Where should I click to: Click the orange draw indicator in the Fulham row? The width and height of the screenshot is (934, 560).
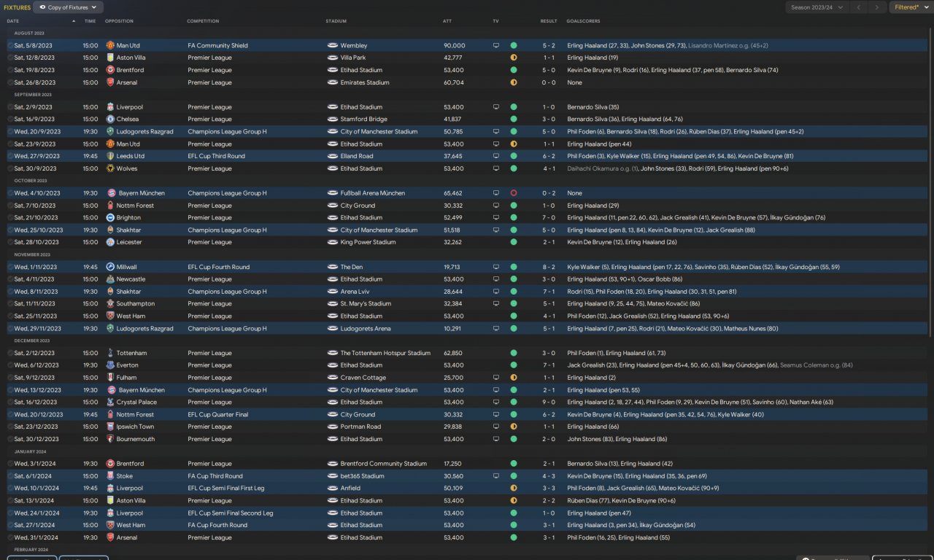coord(514,378)
